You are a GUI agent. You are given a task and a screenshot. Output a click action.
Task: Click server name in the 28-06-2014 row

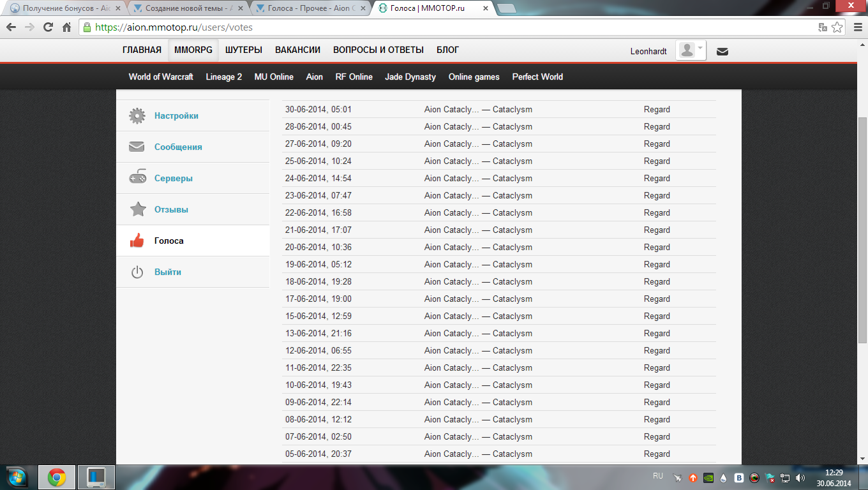coord(478,126)
